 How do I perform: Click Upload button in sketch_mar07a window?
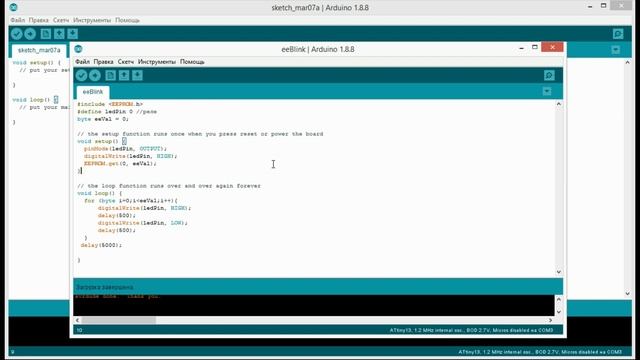pyautogui.click(x=30, y=34)
